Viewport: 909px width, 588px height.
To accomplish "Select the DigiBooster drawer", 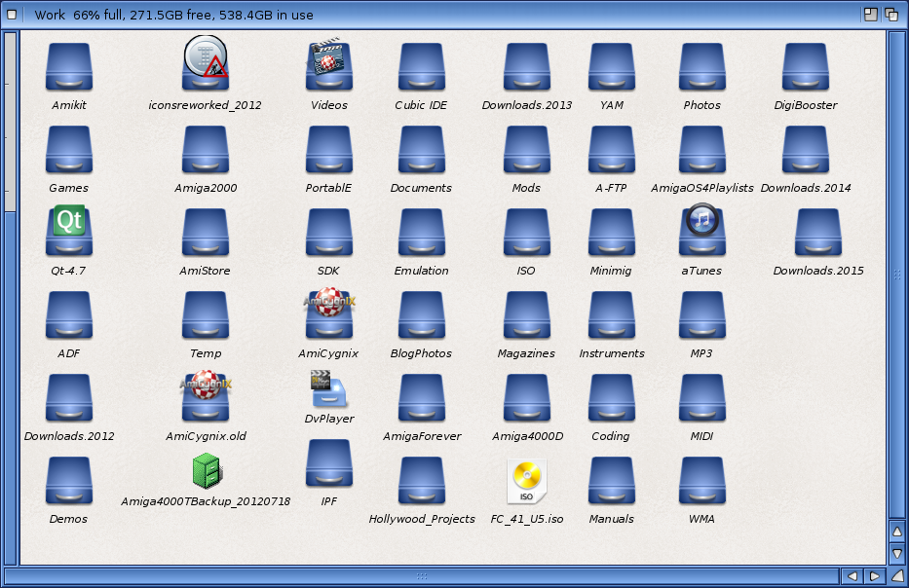I will pos(805,67).
